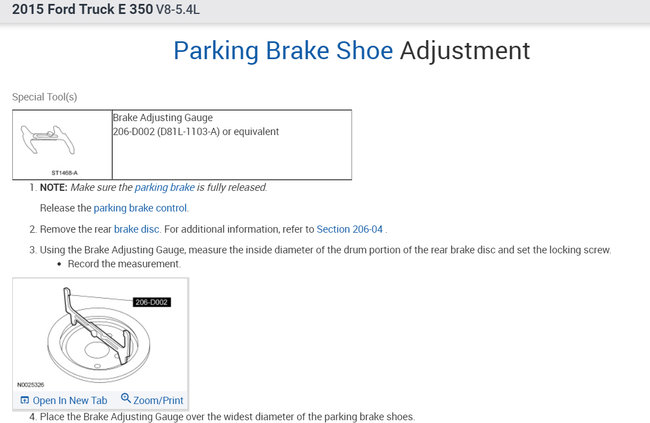Click the 'Special Tool(s)' heading
Viewport: 650px width, 423px height.
pos(44,97)
